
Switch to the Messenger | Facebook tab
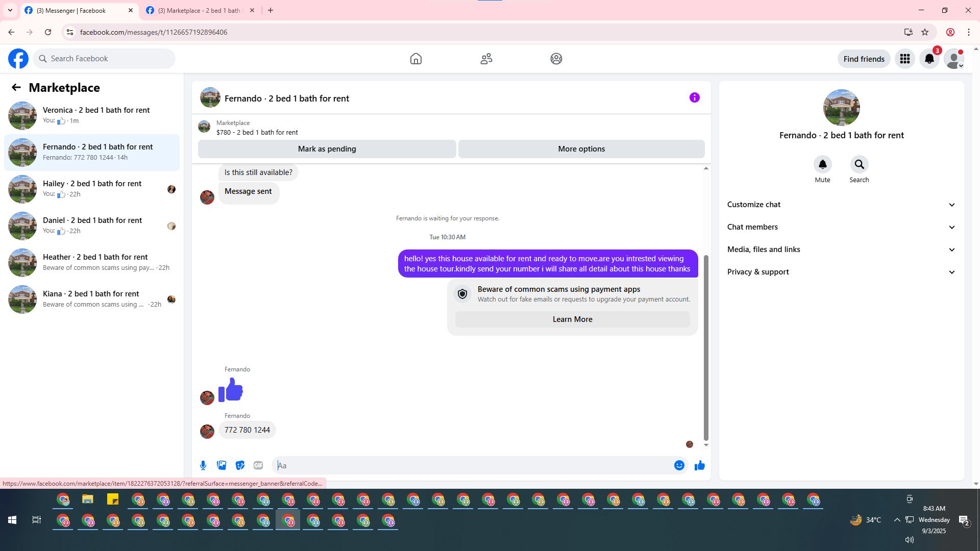point(79,10)
